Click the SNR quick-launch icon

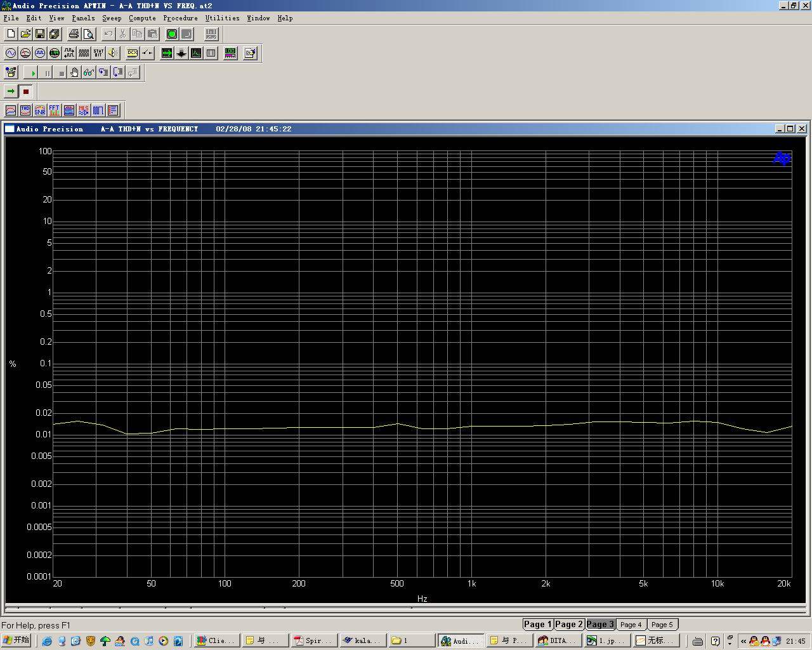tap(40, 110)
